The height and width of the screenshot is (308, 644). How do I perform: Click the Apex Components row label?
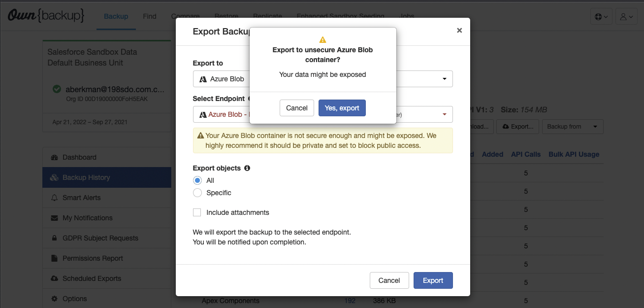(x=230, y=301)
